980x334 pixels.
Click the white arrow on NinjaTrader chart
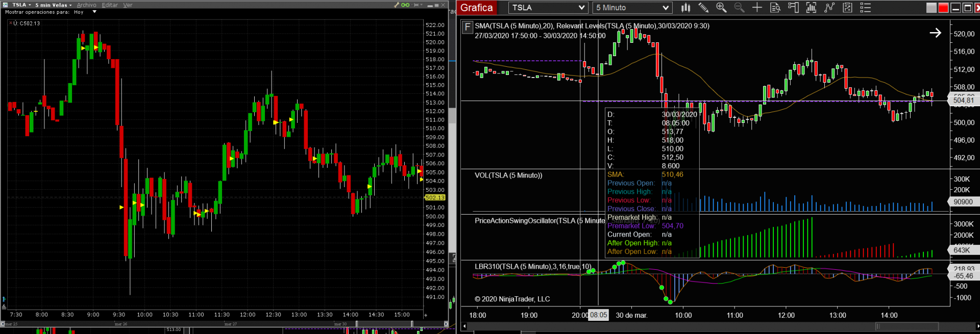tap(935, 33)
